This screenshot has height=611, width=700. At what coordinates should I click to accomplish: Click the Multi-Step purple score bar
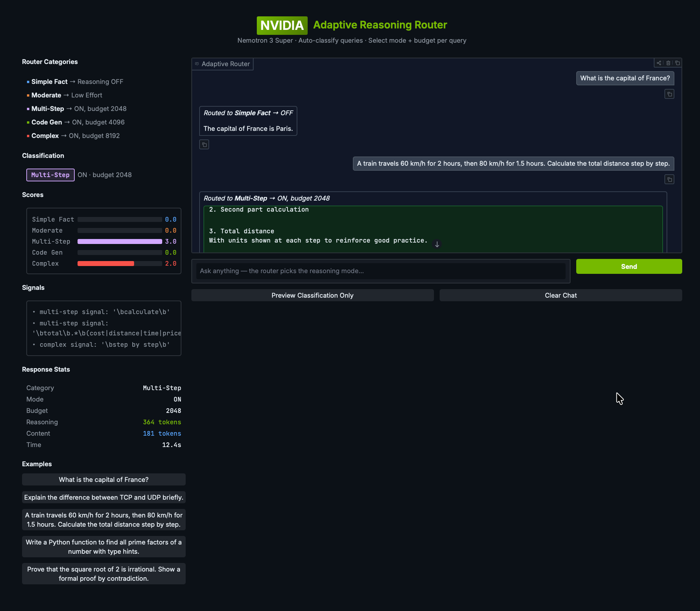coord(120,241)
